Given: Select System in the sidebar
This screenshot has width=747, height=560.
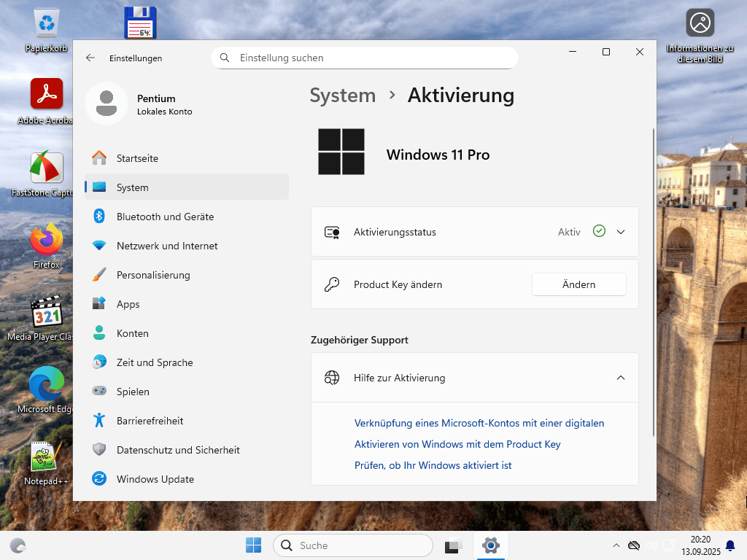Looking at the screenshot, I should click(187, 187).
